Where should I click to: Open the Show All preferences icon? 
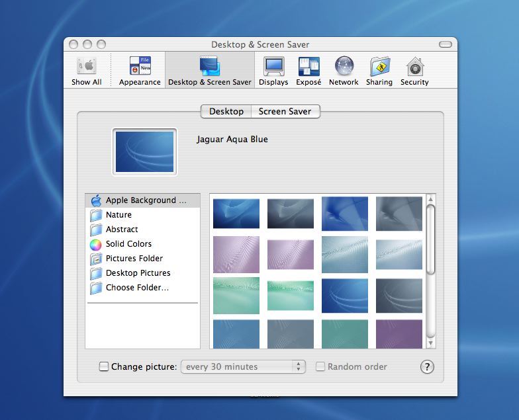pos(86,71)
